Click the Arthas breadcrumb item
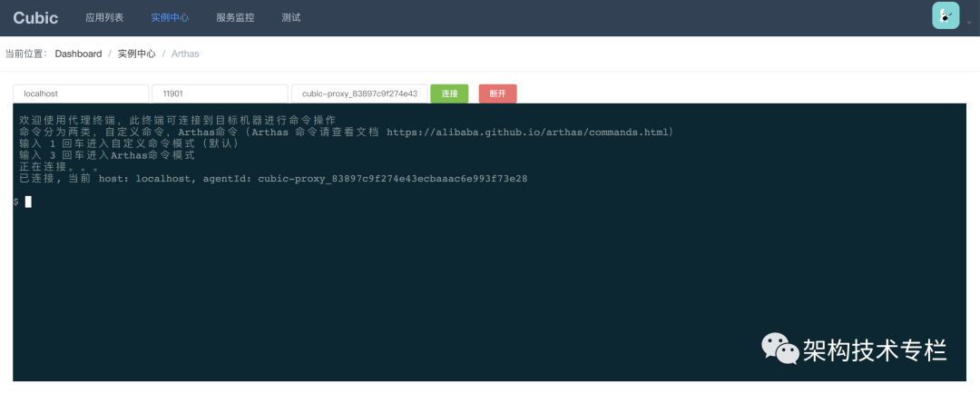The image size is (980, 394). click(185, 54)
